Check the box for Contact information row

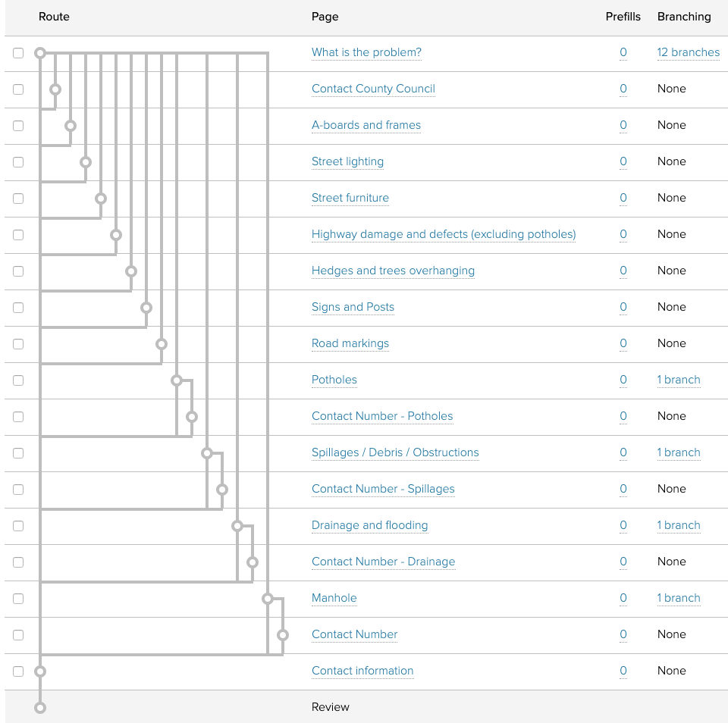click(x=18, y=671)
